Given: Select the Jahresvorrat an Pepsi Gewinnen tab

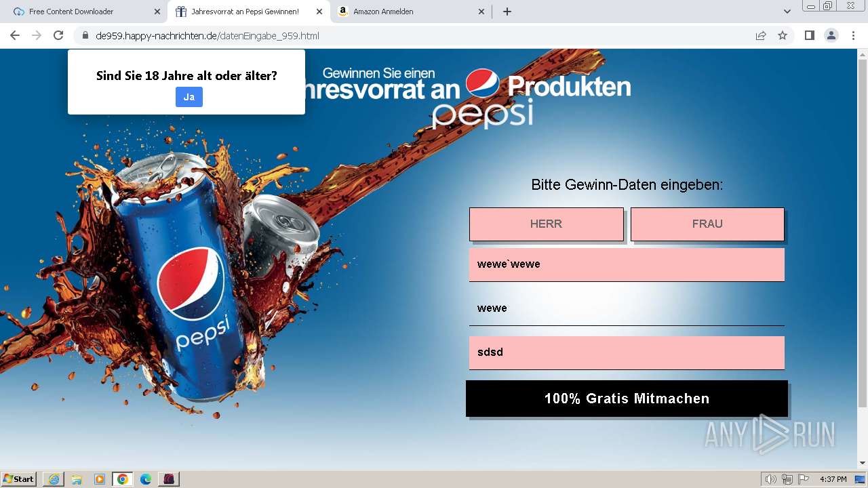Looking at the screenshot, I should [245, 12].
